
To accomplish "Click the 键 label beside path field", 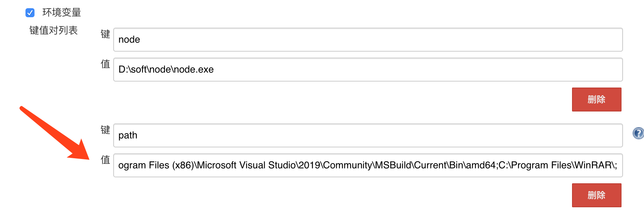I will coord(105,130).
